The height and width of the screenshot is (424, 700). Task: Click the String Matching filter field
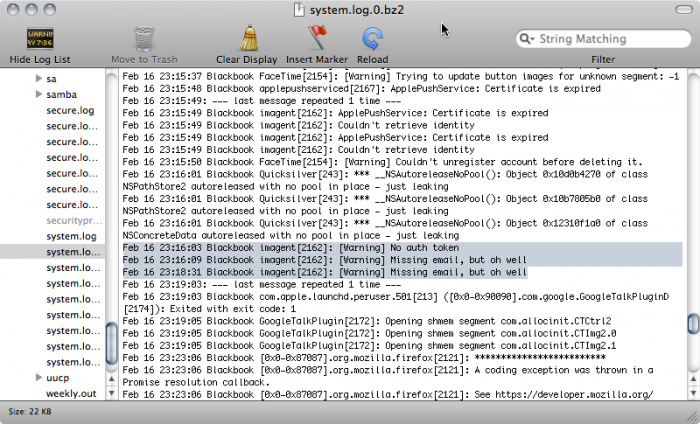600,39
